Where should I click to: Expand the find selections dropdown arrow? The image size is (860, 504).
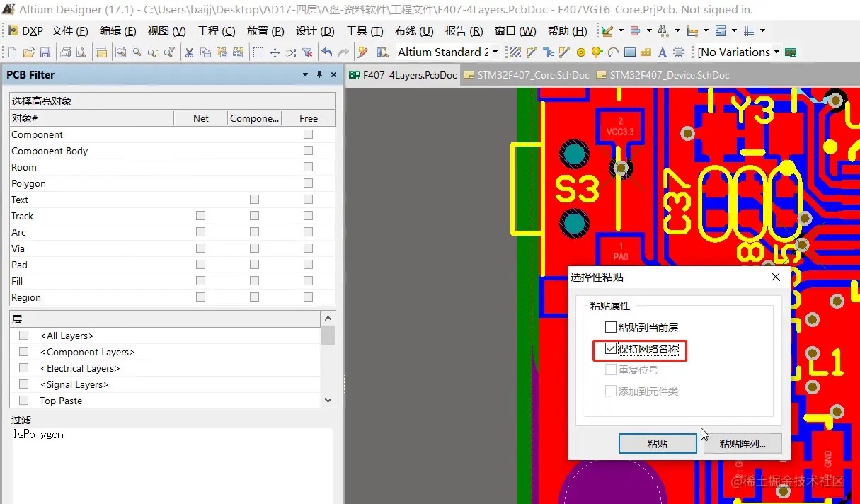(x=677, y=31)
